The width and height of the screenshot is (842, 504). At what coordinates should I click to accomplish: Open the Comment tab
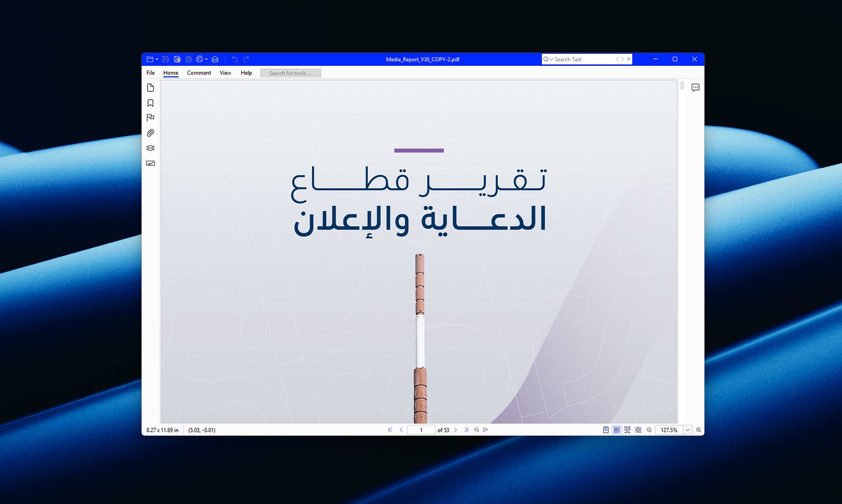pos(199,73)
